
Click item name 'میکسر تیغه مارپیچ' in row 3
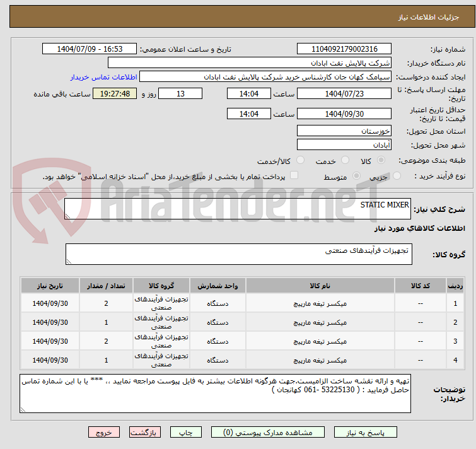pyautogui.click(x=320, y=341)
